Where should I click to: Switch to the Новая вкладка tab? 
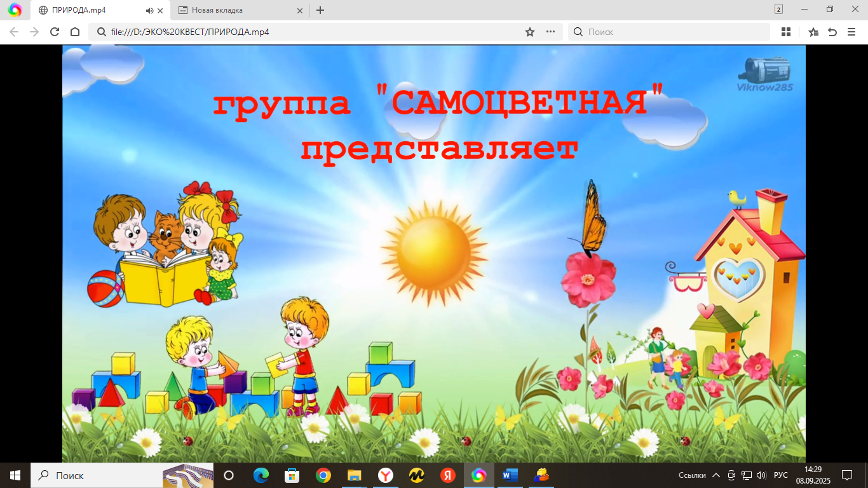coord(235,10)
